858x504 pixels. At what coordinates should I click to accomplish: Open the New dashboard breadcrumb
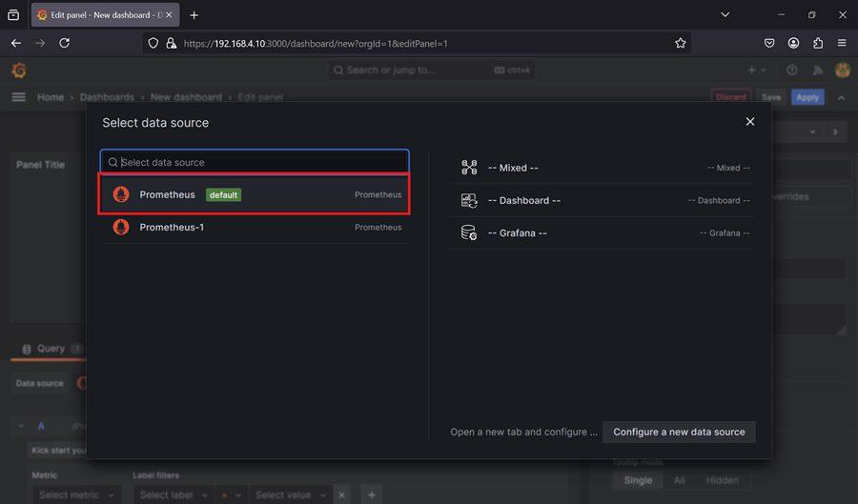(186, 97)
